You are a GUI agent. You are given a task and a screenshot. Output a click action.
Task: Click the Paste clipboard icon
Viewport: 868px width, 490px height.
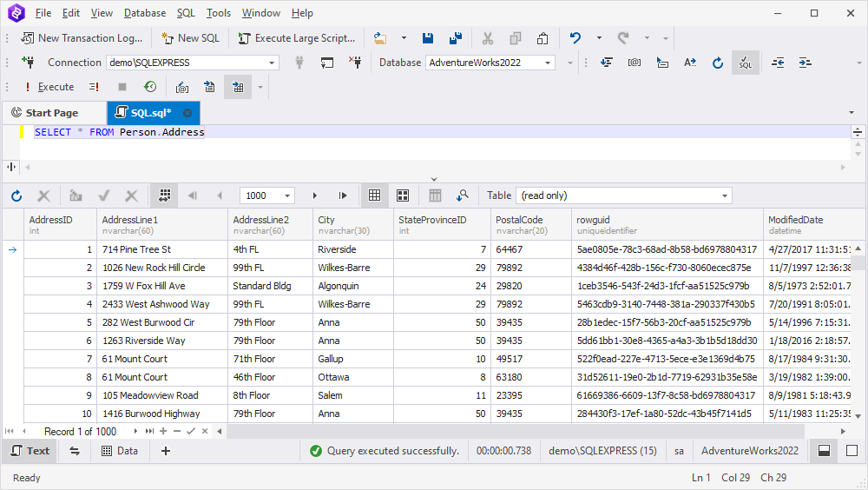coord(542,38)
